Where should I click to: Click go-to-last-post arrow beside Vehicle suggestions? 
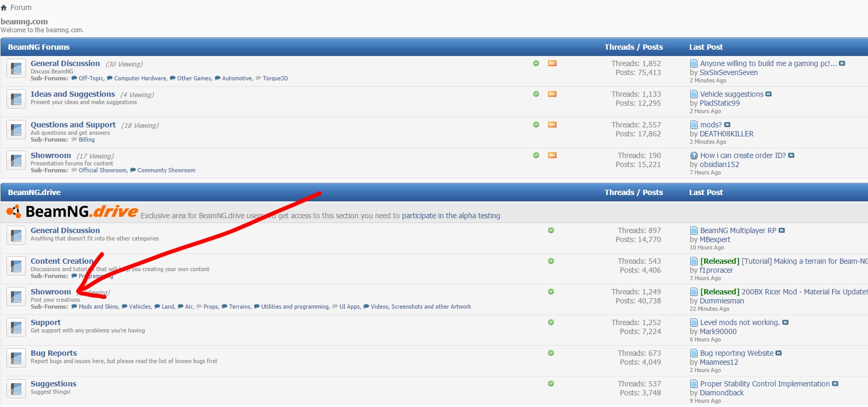(769, 94)
